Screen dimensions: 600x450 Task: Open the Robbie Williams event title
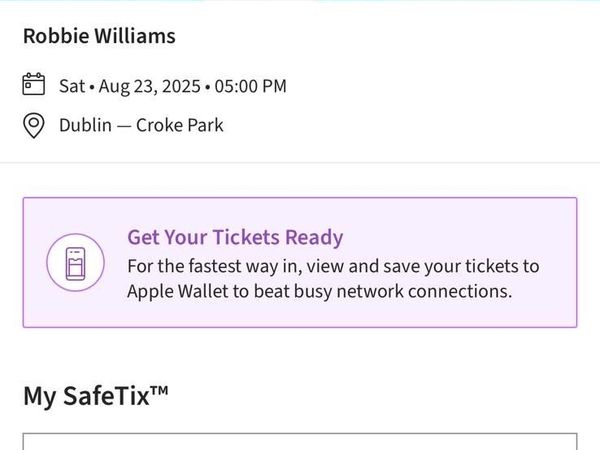pos(99,36)
